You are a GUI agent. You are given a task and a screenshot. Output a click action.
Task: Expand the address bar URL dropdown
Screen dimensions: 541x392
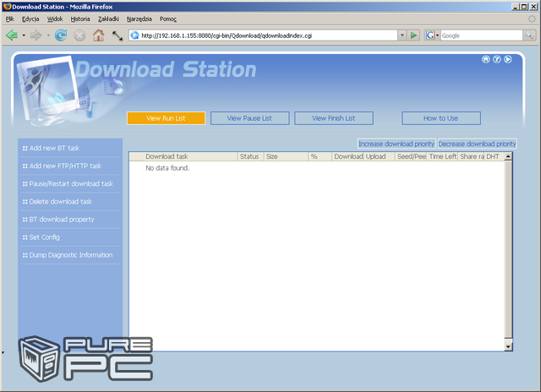click(402, 35)
